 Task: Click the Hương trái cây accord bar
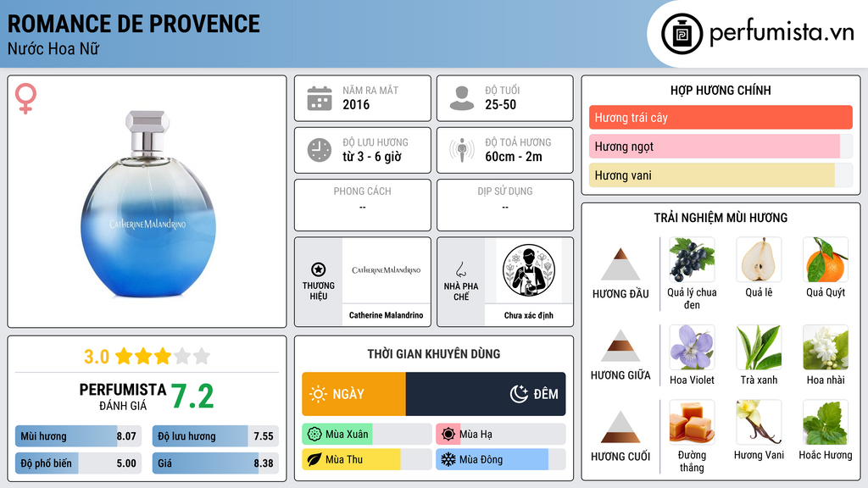click(721, 117)
